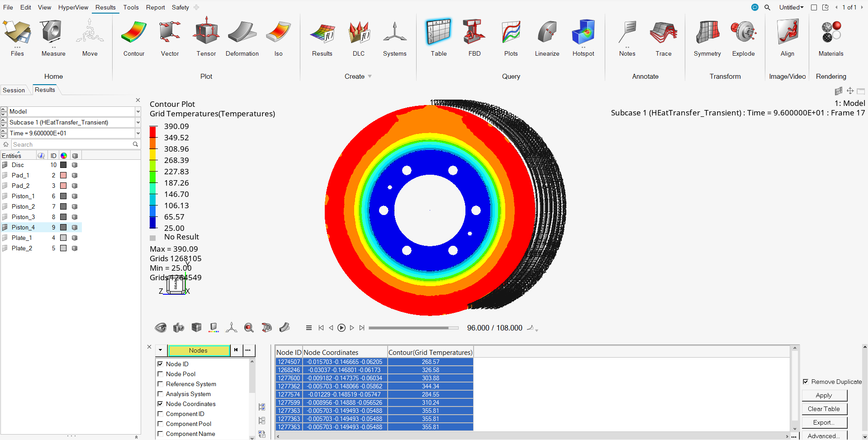This screenshot has height=440, width=868.
Task: Open the DLC tool
Action: pyautogui.click(x=359, y=38)
